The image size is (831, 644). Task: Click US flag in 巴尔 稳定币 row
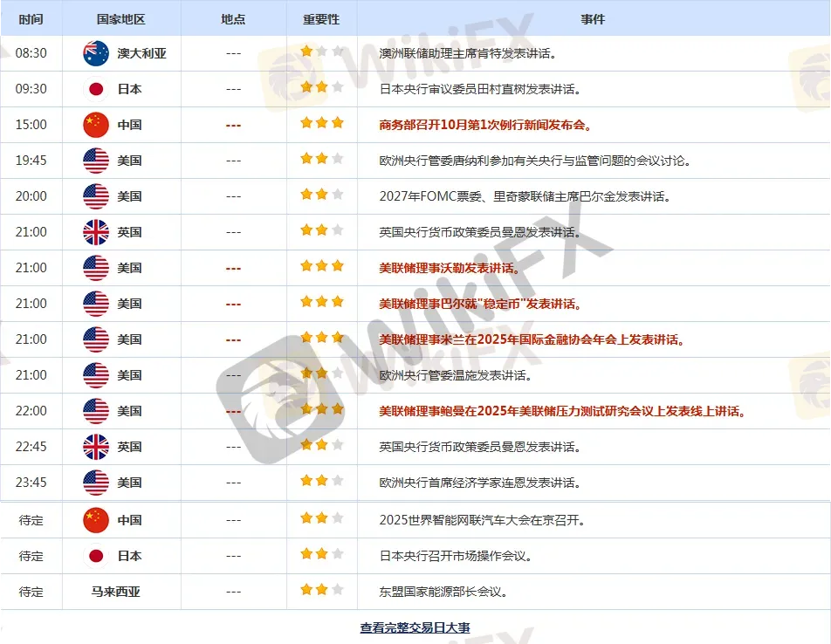(x=96, y=304)
